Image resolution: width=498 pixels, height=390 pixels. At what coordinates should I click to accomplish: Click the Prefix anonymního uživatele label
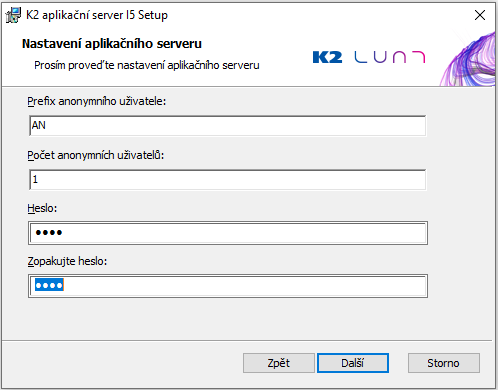(97, 101)
